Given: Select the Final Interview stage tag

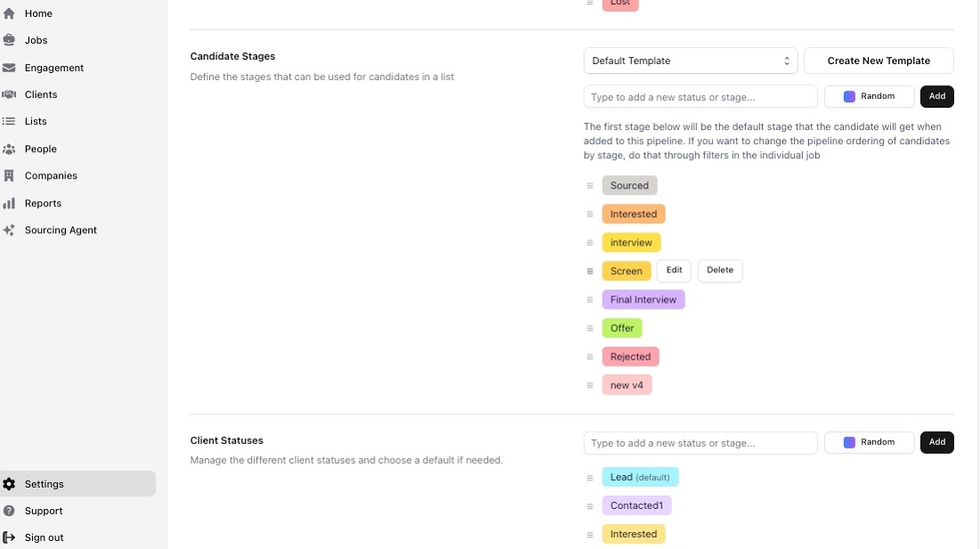Looking at the screenshot, I should (643, 300).
